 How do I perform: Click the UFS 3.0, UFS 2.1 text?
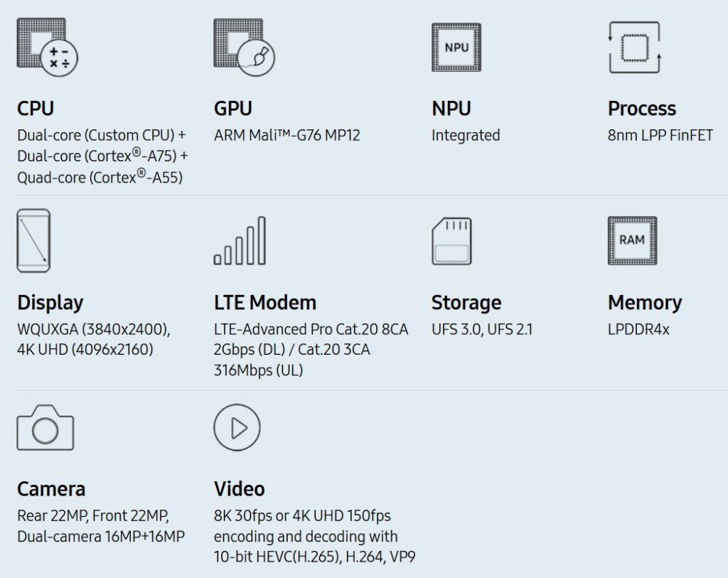pos(482,330)
